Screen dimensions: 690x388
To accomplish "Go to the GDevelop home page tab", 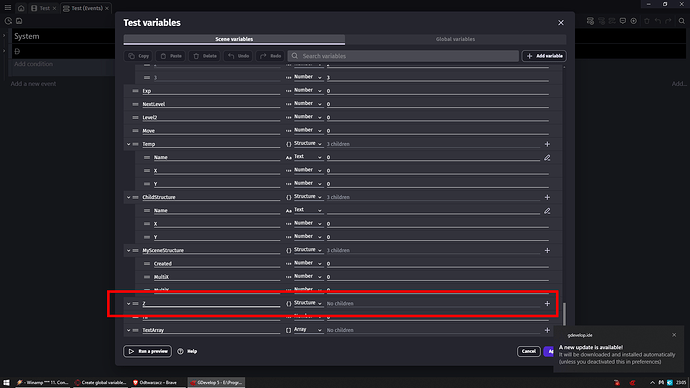I will (21, 8).
